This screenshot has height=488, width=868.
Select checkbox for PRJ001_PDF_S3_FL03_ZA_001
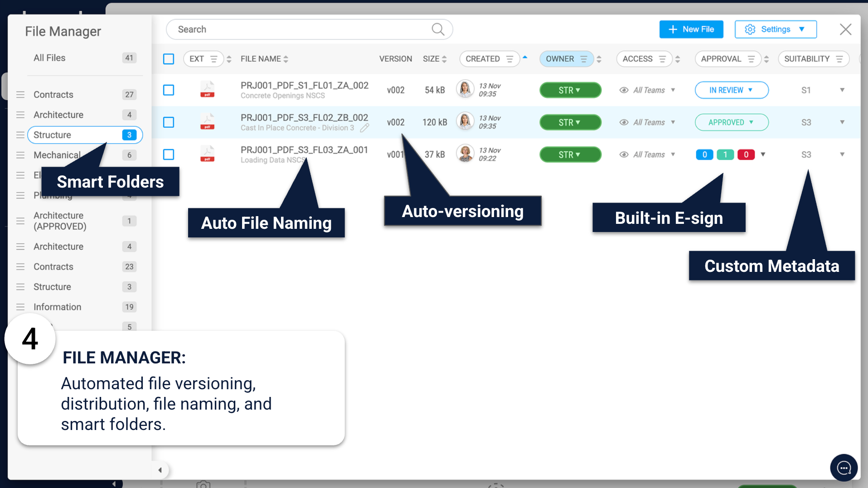click(x=169, y=155)
